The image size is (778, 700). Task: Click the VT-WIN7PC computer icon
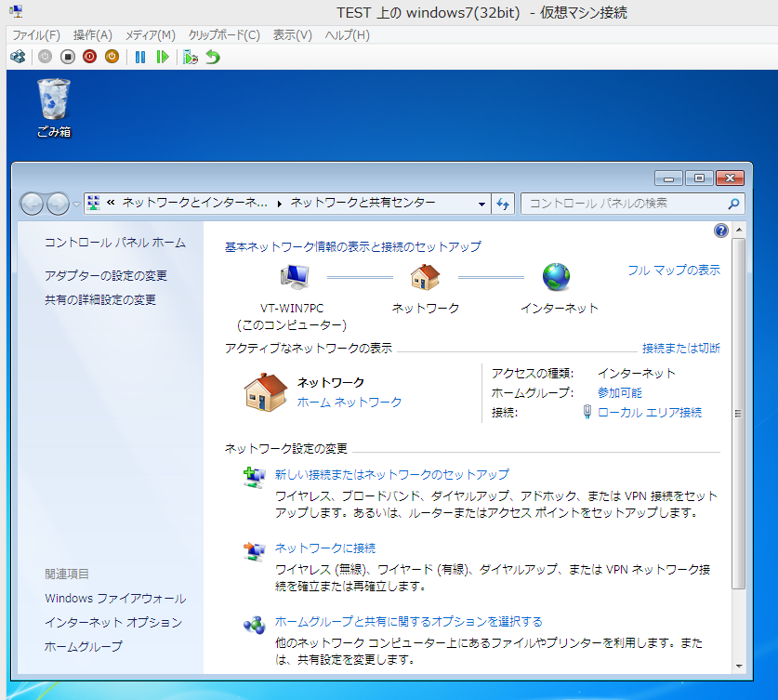[295, 277]
